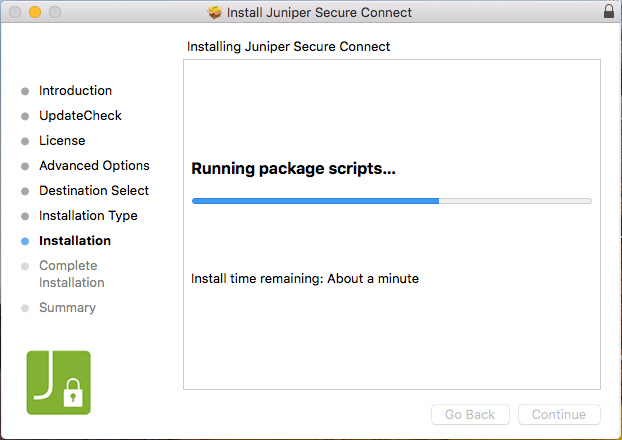This screenshot has height=440, width=622.
Task: Select the Installation Type step
Action: coord(88,216)
